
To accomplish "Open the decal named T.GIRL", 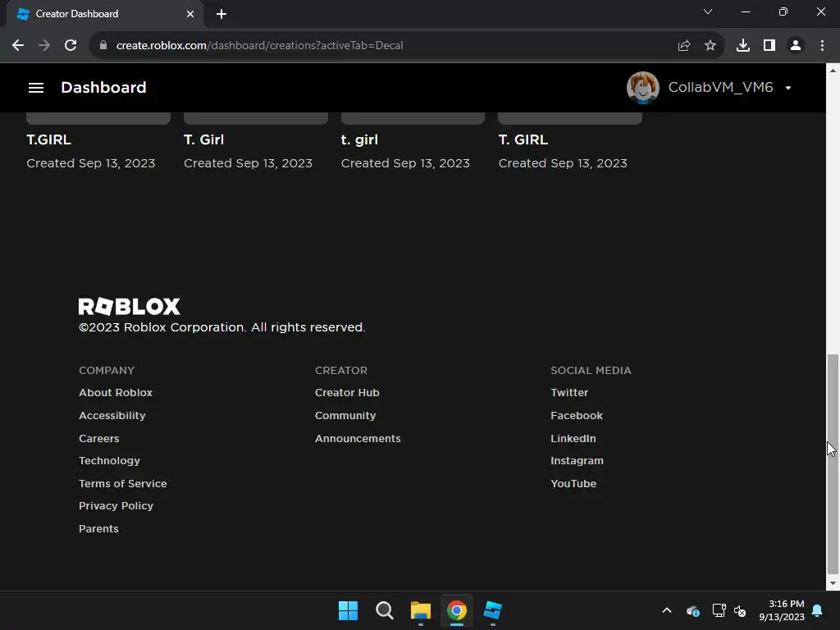I will coord(48,139).
